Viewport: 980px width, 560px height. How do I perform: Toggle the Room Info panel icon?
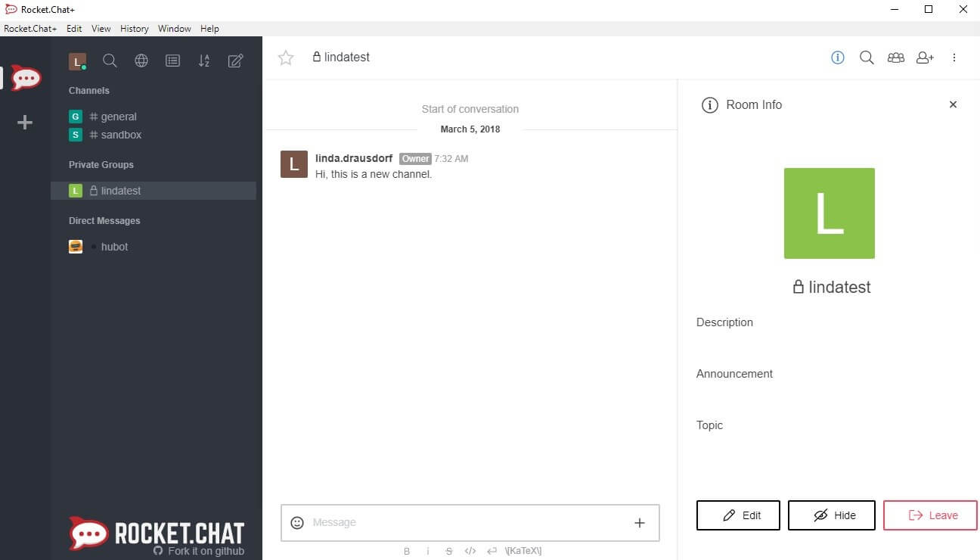[x=838, y=58]
